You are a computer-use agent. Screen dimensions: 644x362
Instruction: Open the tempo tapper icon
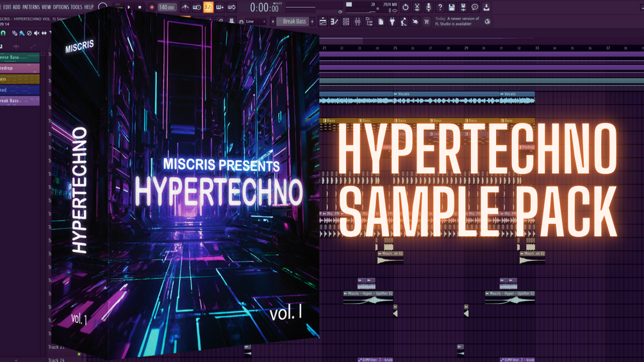pos(404,21)
